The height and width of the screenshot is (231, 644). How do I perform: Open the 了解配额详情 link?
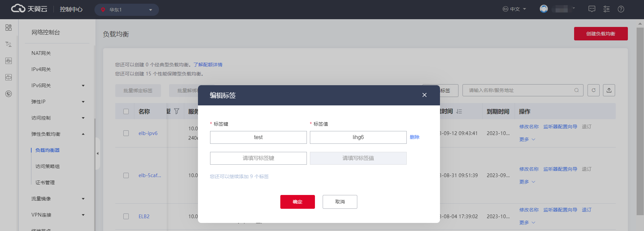coord(208,65)
